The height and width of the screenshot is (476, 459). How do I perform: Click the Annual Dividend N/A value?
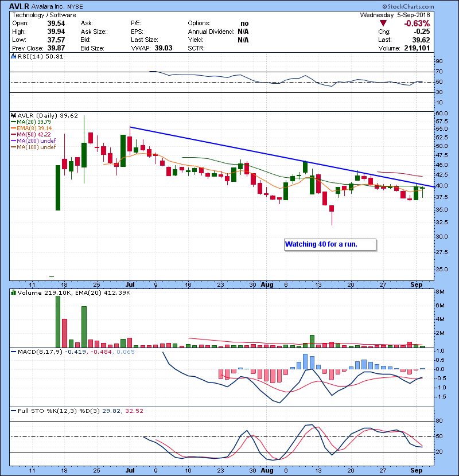pyautogui.click(x=243, y=32)
